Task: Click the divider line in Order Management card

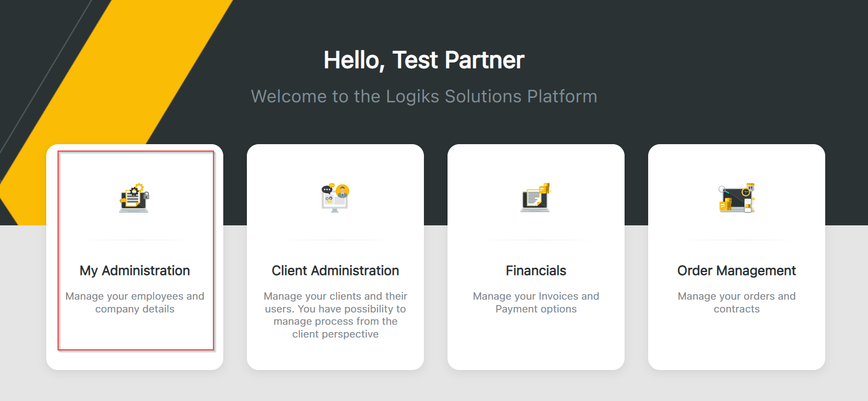Action: 736,240
